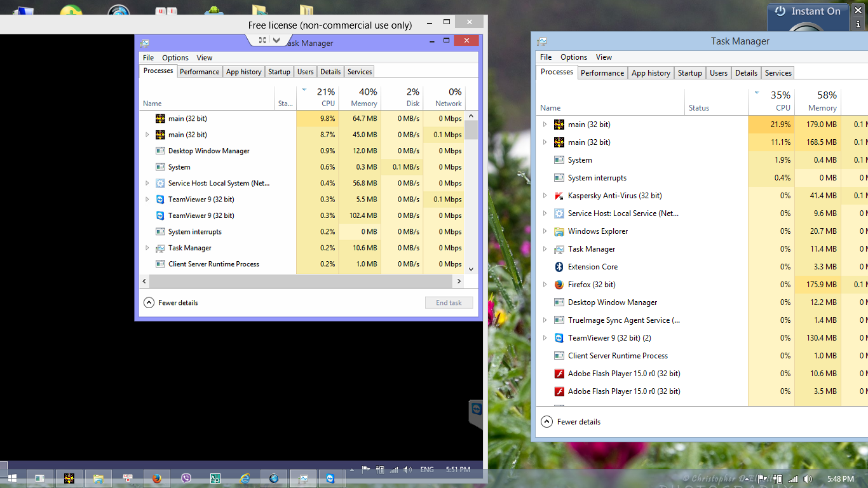Switch to Startup tab in left Task Manager
868x488 pixels.
pos(279,72)
